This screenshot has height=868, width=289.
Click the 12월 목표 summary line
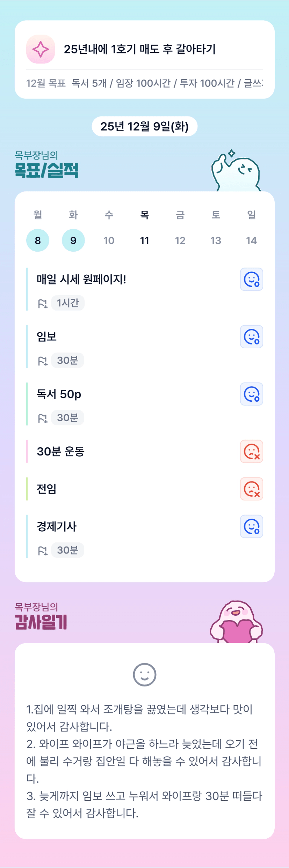(x=144, y=83)
